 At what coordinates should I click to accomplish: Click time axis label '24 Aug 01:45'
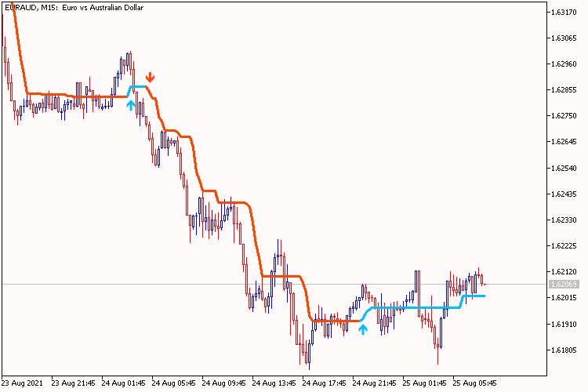point(123,383)
